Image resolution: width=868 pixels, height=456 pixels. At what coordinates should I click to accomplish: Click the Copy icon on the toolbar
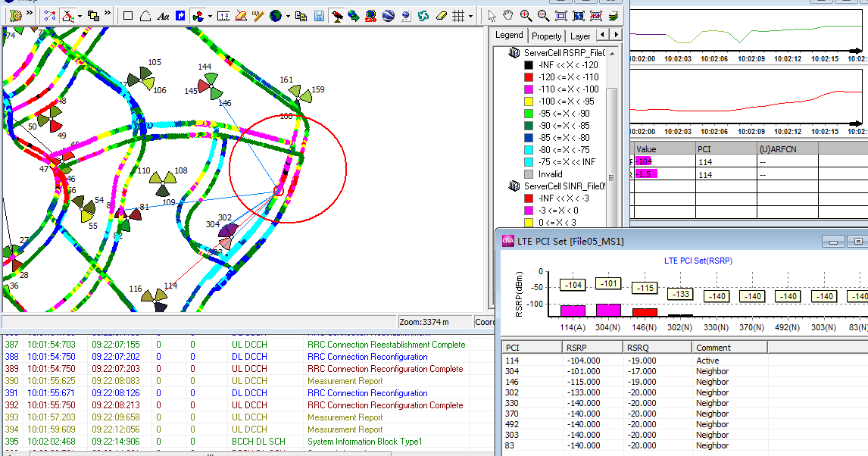point(302,14)
